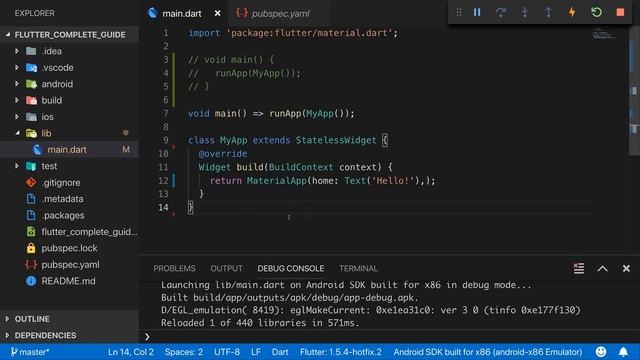
Task: Select the DEBUG CONSOLE tab
Action: [291, 269]
